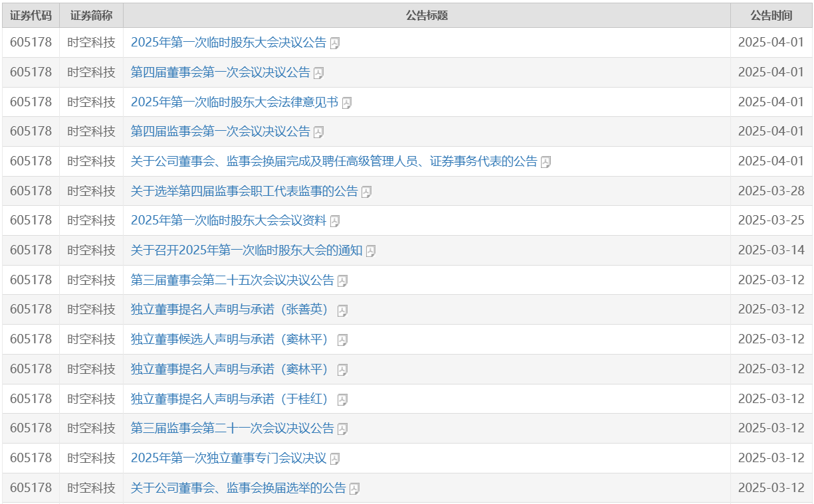
Task: Click code 605178 in 换届选举的公告 row
Action: point(31,488)
